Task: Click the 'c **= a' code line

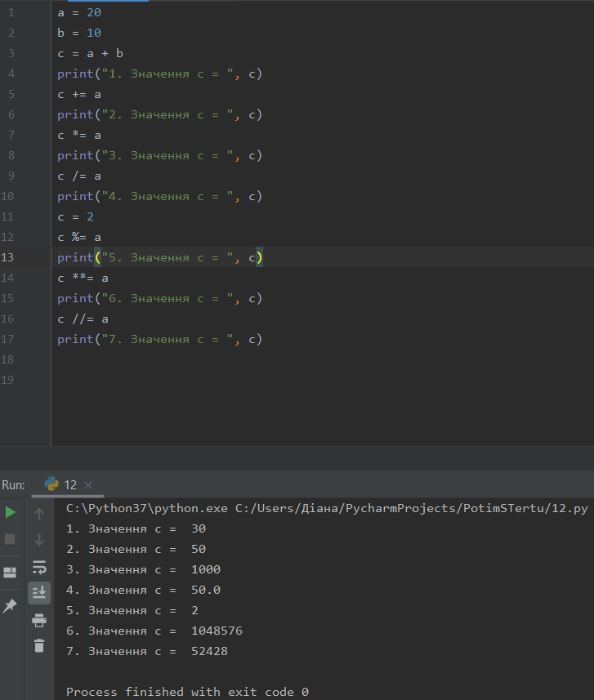Action: [x=83, y=278]
